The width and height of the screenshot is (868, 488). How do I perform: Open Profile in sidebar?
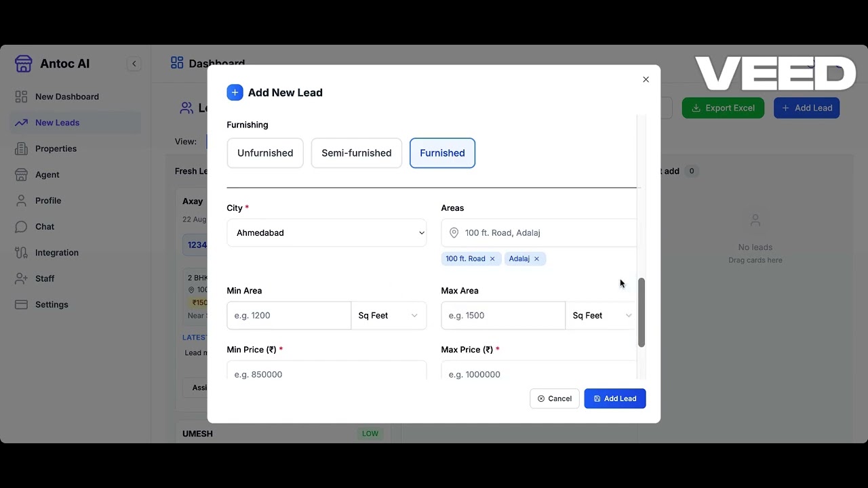point(75,201)
